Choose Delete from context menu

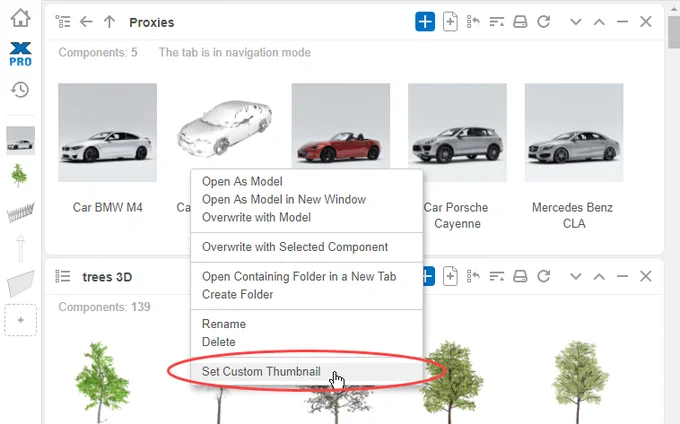(307, 342)
